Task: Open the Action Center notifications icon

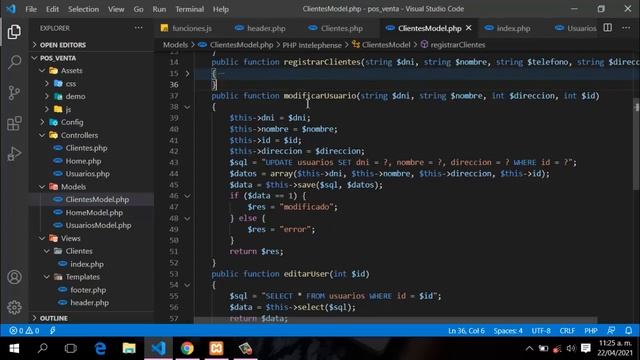Action: click(586, 348)
